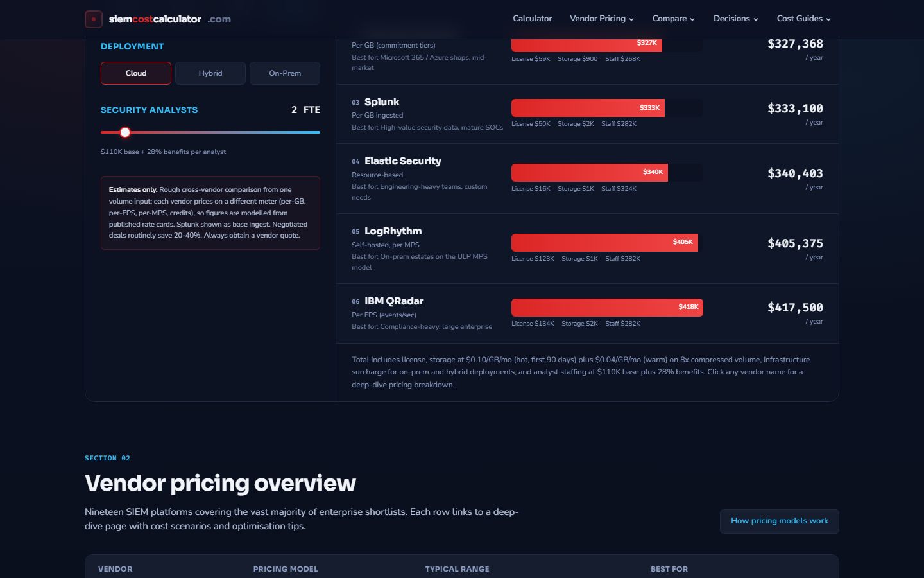Click Elastic 'Staff $324K' breakdown
The image size is (924, 578).
tap(619, 189)
